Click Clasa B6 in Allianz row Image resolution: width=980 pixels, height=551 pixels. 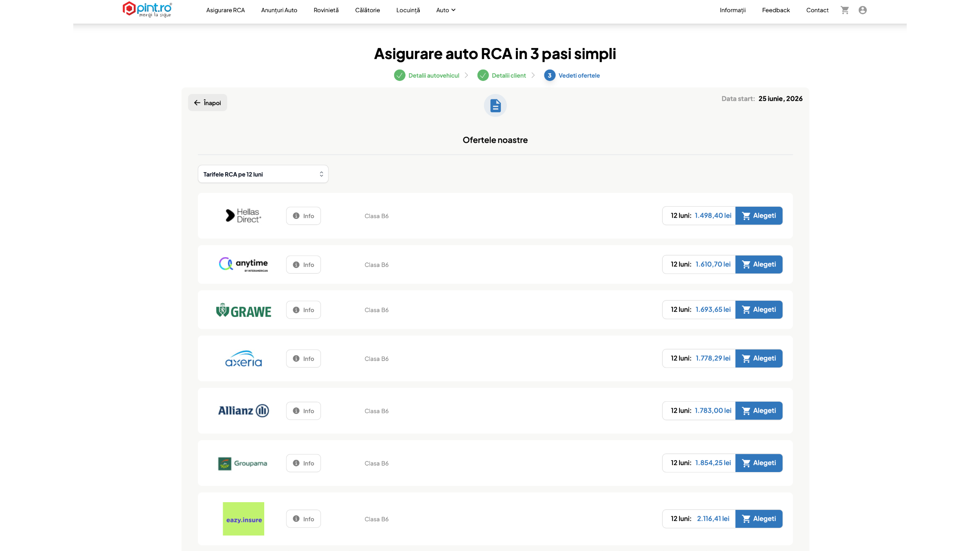pyautogui.click(x=377, y=411)
